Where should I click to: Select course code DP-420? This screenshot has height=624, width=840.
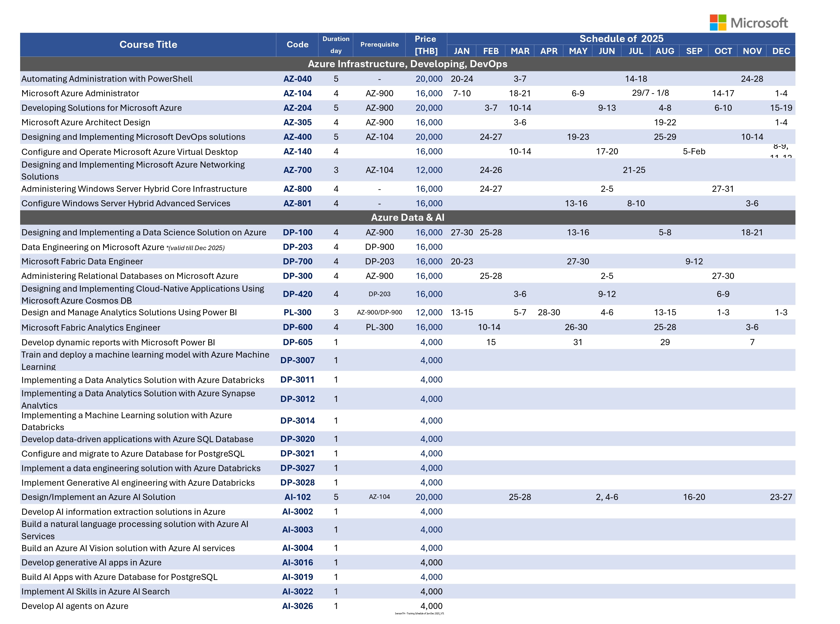tap(298, 294)
